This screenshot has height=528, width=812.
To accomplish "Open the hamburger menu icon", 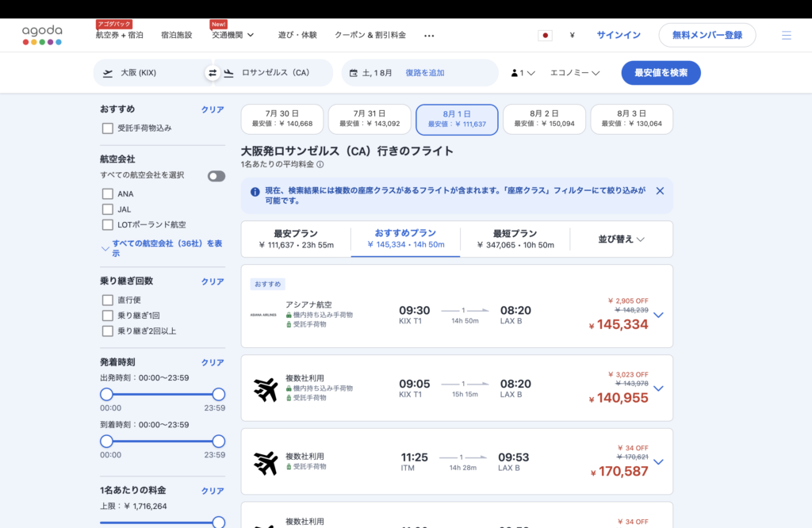I will point(786,36).
